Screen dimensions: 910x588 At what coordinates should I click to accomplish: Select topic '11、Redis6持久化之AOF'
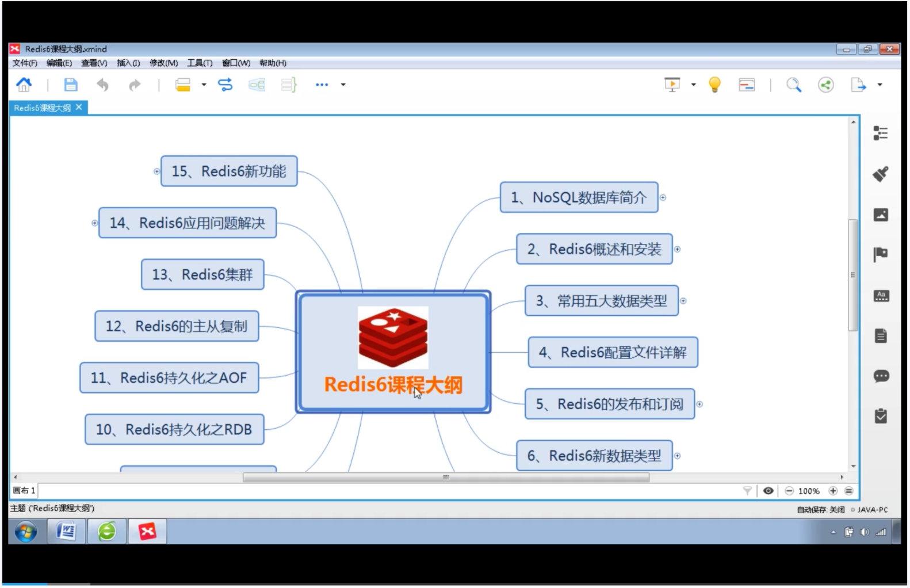click(169, 378)
